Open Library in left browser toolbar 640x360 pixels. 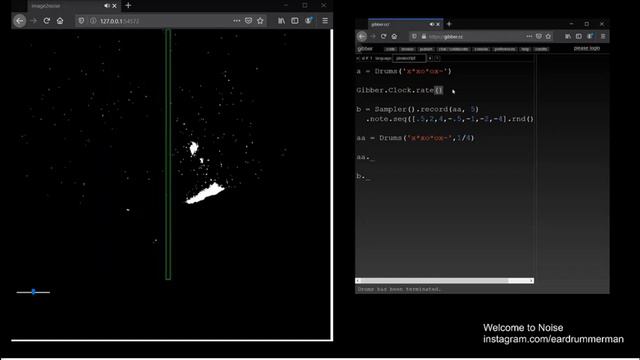point(281,21)
